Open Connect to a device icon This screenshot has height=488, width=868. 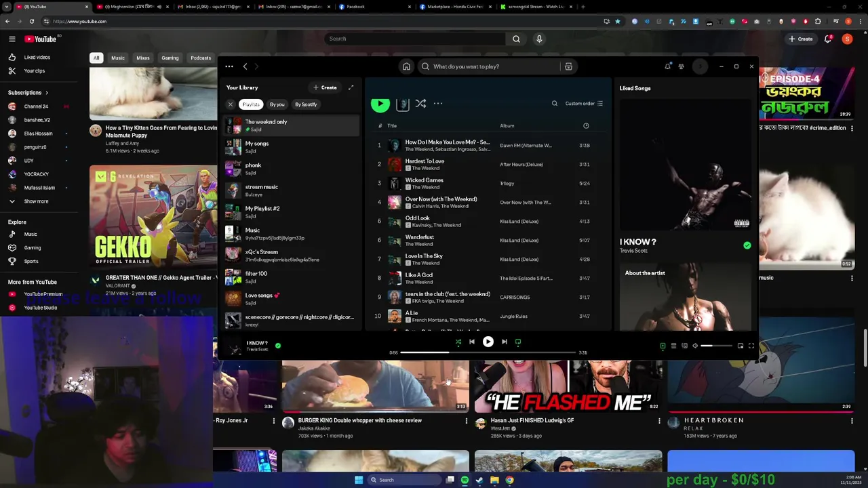pyautogui.click(x=684, y=346)
